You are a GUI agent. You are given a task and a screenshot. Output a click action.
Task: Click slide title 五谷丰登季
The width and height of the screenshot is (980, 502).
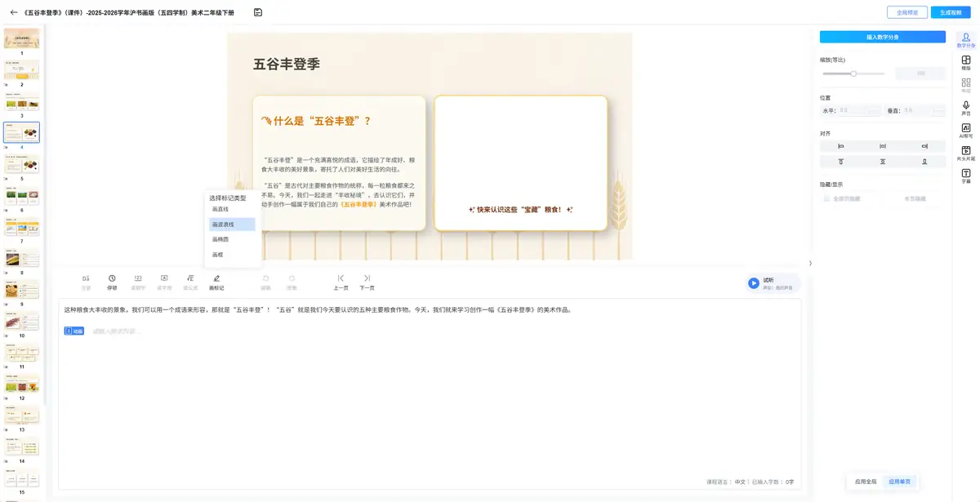tap(286, 64)
